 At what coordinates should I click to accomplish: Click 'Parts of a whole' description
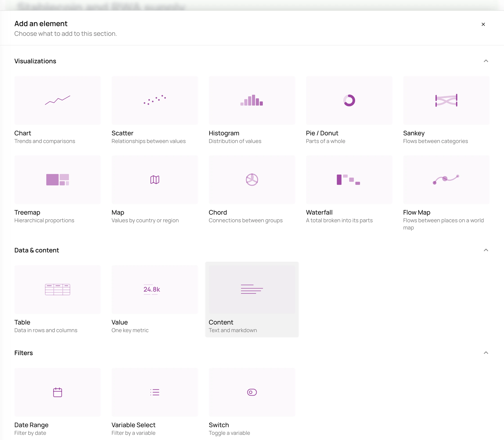tap(325, 141)
